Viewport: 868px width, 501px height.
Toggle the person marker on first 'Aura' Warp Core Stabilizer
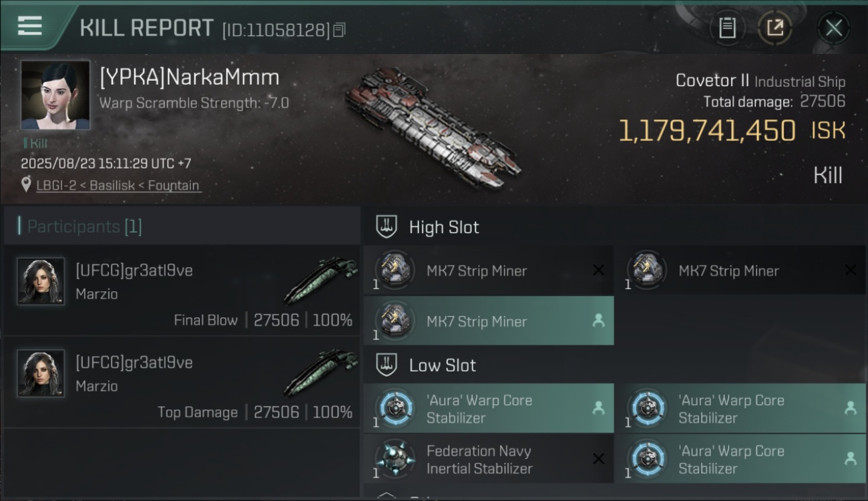(x=598, y=408)
